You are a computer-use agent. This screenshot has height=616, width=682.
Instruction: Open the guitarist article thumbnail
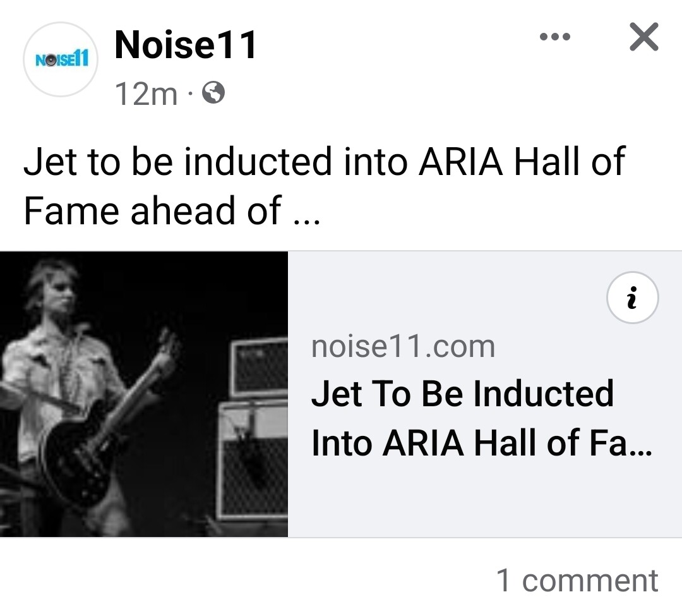pos(144,394)
